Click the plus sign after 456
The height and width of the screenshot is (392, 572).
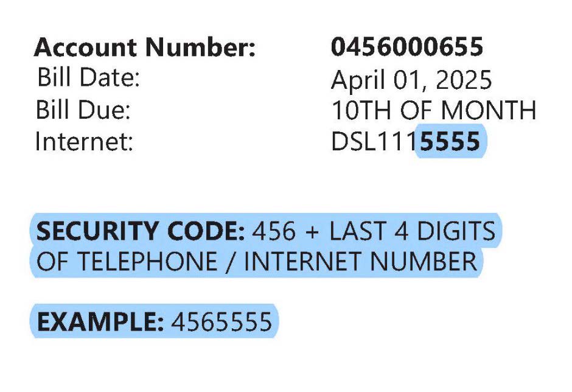(313, 232)
